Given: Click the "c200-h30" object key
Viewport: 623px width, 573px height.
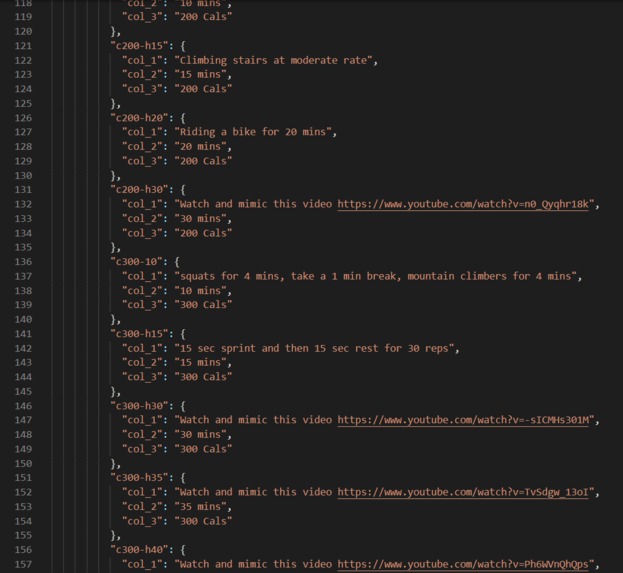Looking at the screenshot, I should pyautogui.click(x=139, y=190).
